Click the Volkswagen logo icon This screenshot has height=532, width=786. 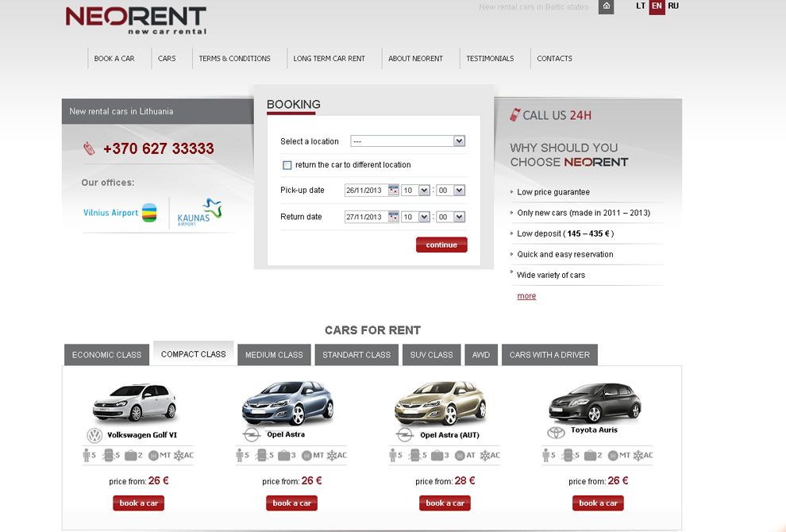coord(94,435)
